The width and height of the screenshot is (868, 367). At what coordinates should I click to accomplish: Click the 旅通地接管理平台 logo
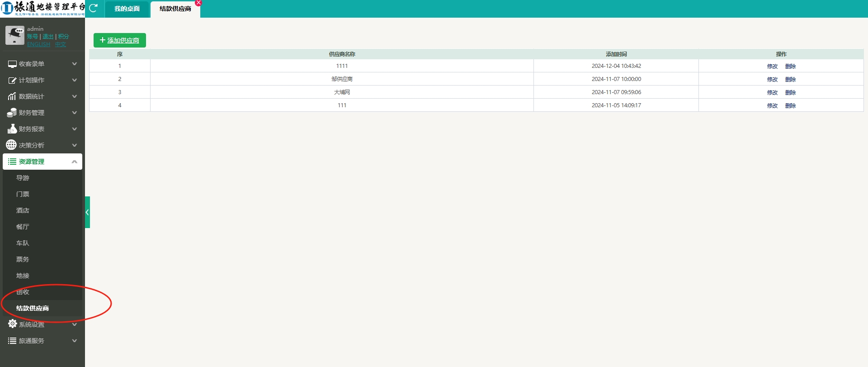pyautogui.click(x=42, y=8)
